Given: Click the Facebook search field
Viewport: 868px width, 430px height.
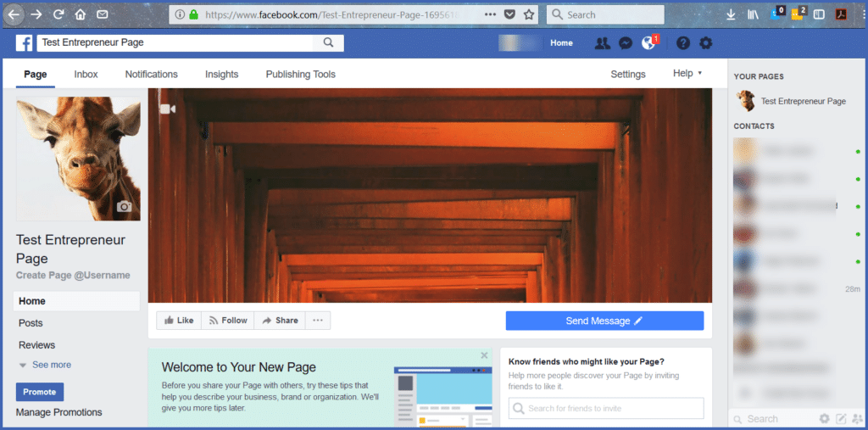Looking at the screenshot, I should coord(175,42).
